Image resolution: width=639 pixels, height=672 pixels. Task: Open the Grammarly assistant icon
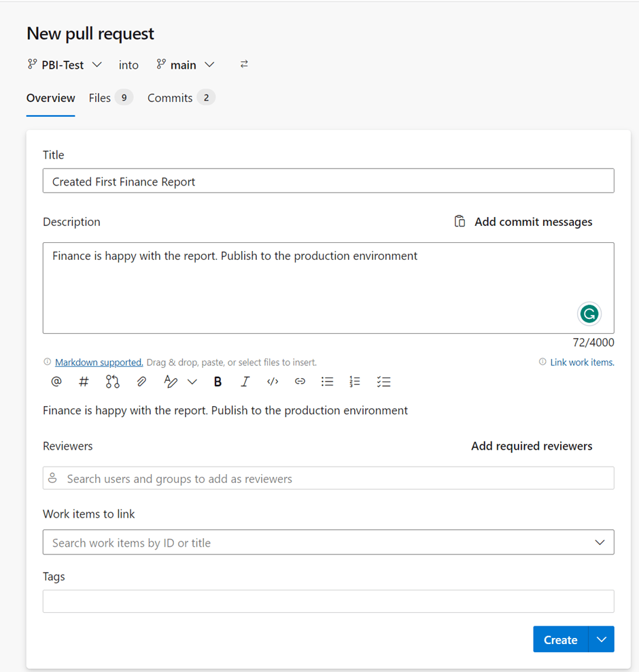pyautogui.click(x=589, y=314)
